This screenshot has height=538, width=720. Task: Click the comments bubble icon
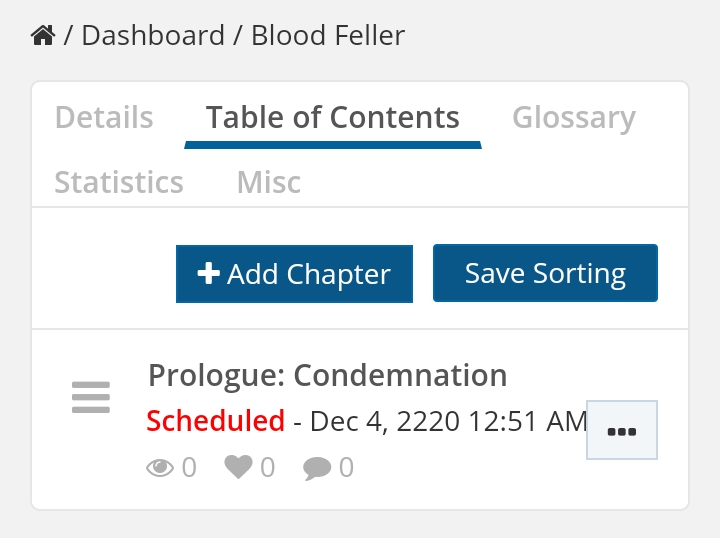pyautogui.click(x=317, y=467)
